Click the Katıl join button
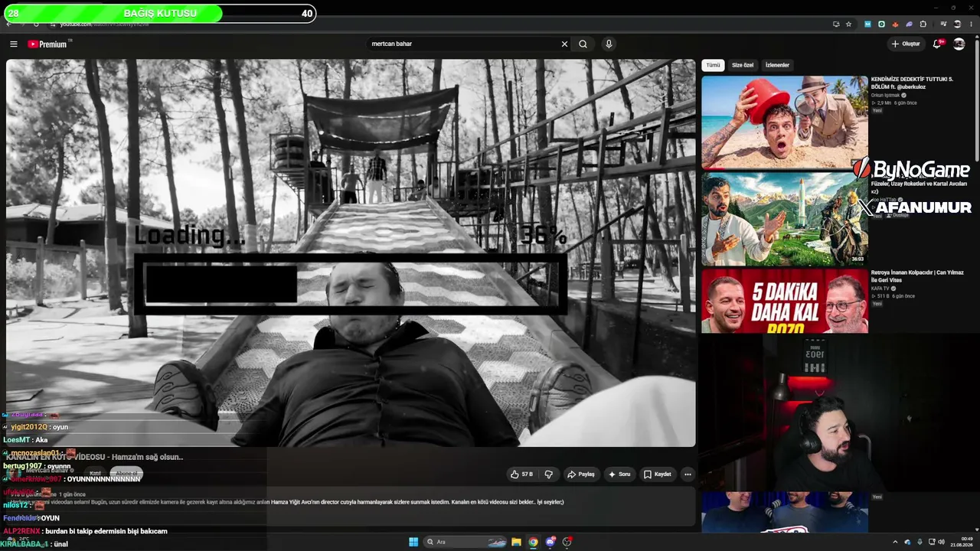 click(95, 474)
